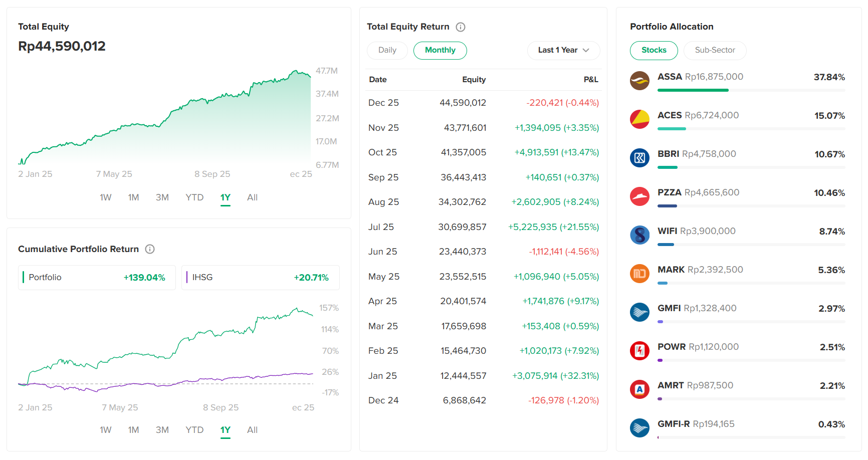Toggle IHSG series in cumulative return chart
This screenshot has height=460, width=868.
coord(261,278)
